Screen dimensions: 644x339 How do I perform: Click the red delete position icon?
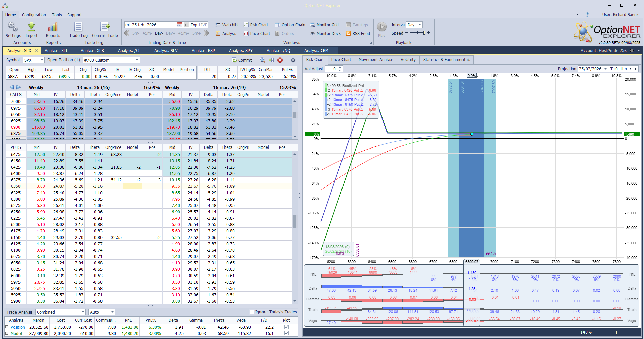tap(280, 60)
